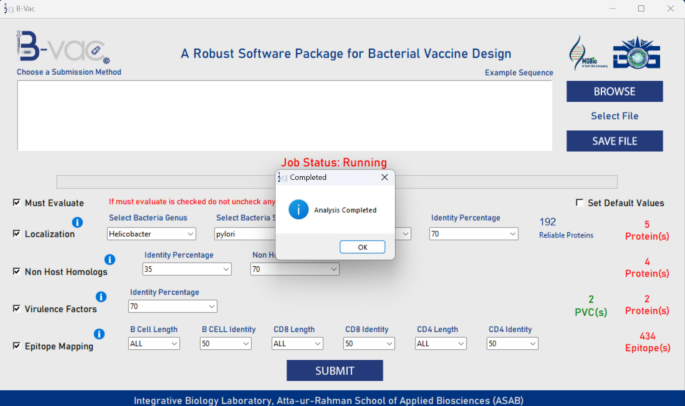Toggle the Must Evaluate checkbox
The width and height of the screenshot is (685, 406).
(x=17, y=202)
